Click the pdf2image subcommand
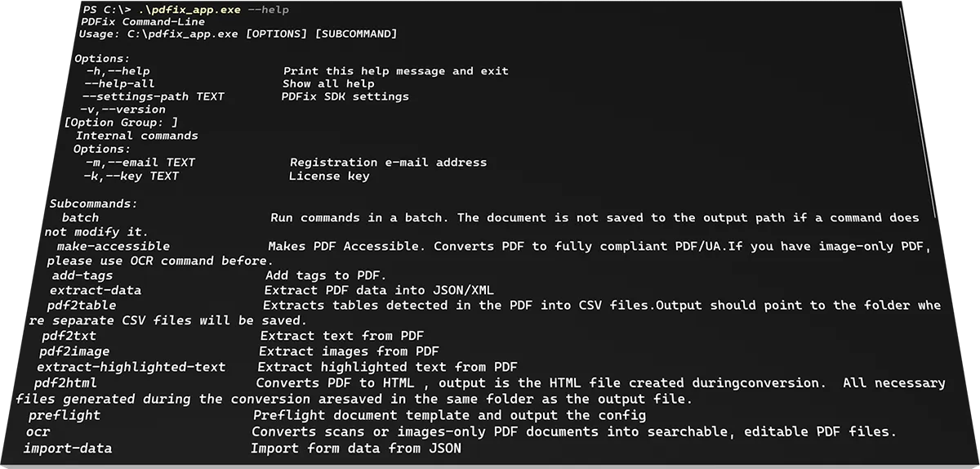Image resolution: width=980 pixels, height=469 pixels. pos(74,351)
